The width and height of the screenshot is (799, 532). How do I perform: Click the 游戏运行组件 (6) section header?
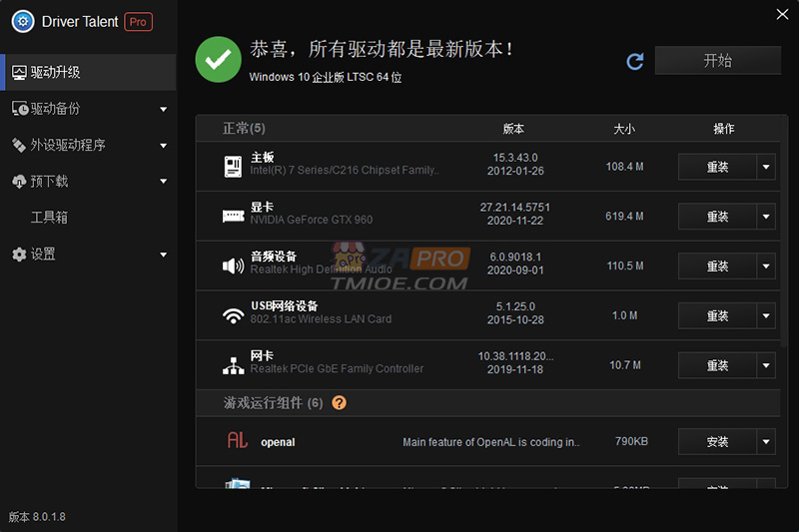[273, 403]
